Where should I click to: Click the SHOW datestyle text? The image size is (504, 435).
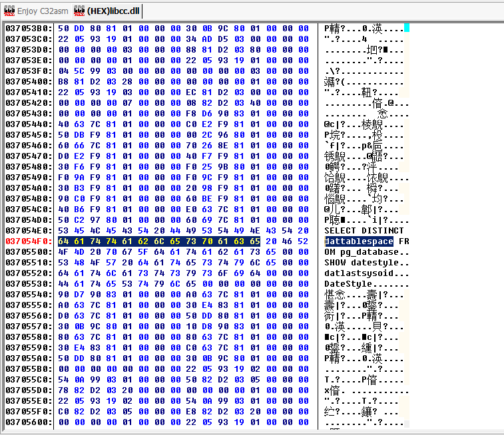coord(361,262)
